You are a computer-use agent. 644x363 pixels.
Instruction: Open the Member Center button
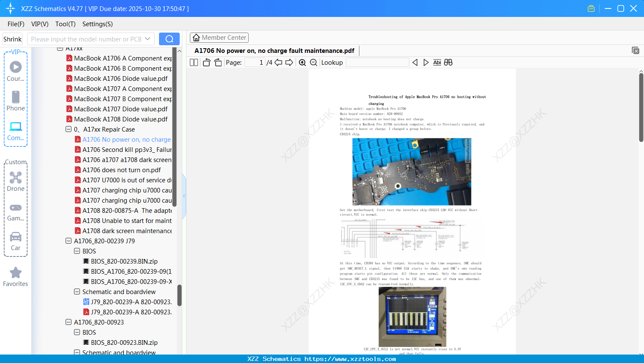[219, 38]
